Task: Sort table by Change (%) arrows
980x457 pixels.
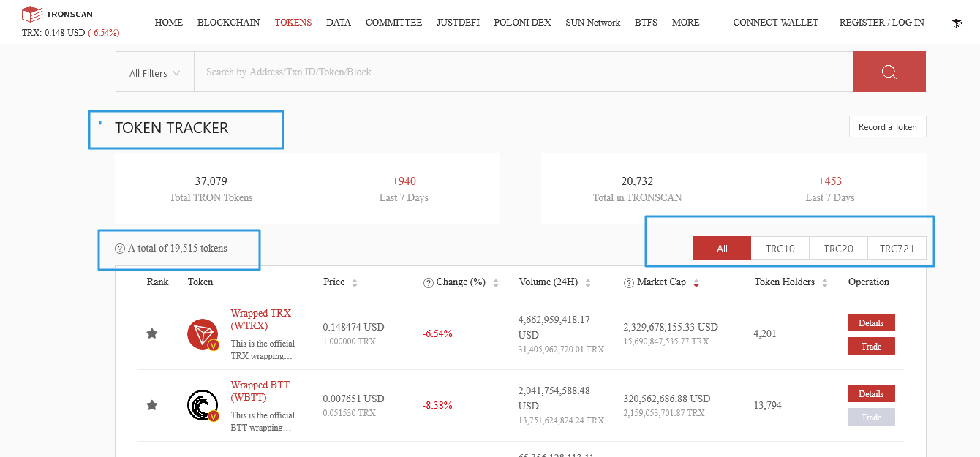Action: (495, 283)
